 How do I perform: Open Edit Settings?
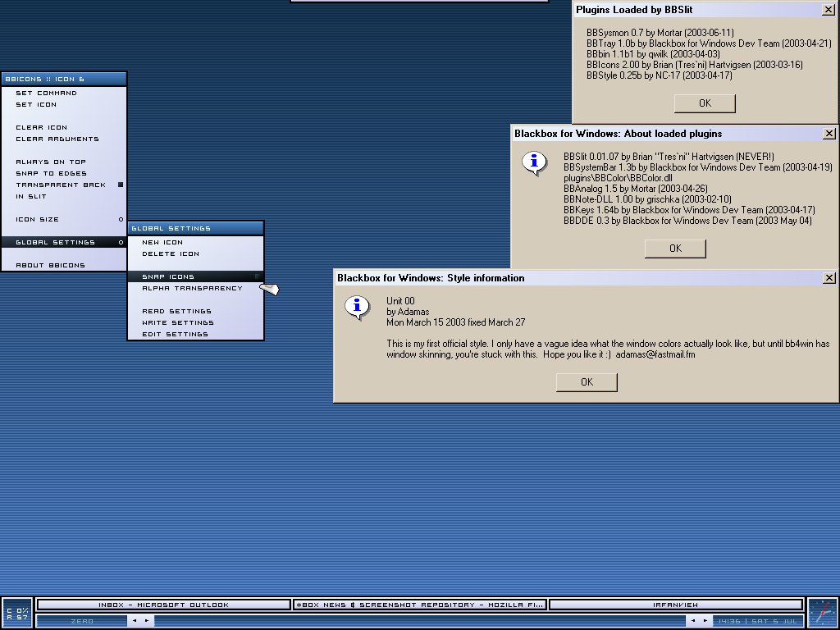(x=195, y=335)
